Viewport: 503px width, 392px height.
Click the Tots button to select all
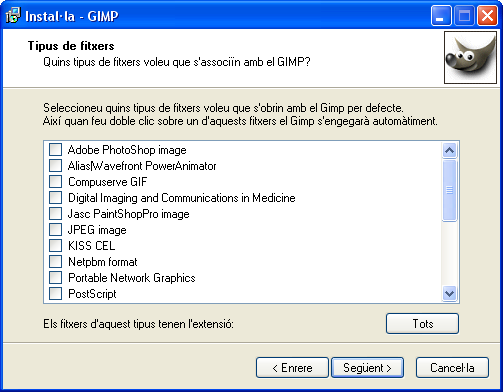[422, 324]
